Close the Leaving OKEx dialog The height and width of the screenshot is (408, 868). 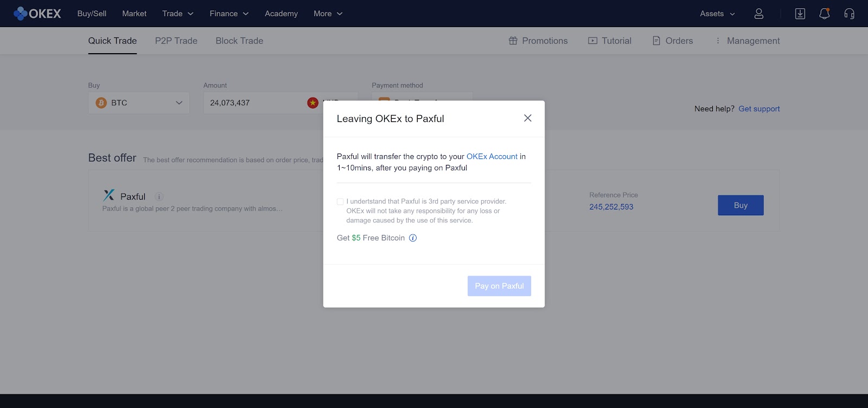(x=528, y=118)
